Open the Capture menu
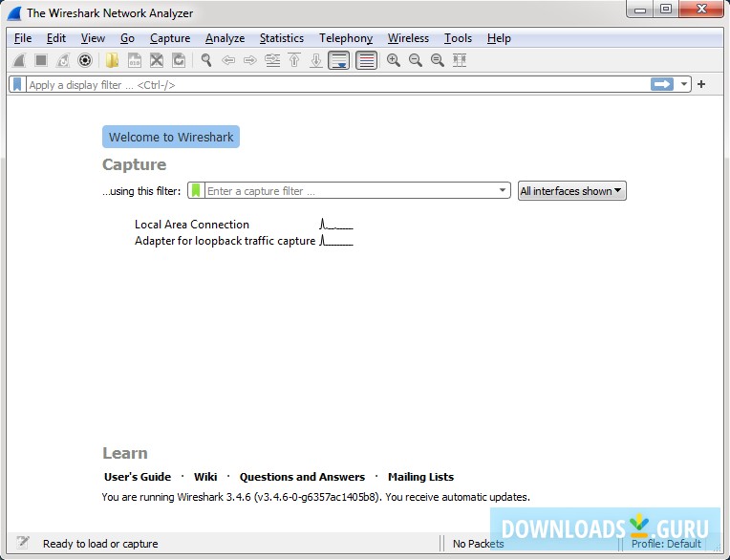This screenshot has width=730, height=560. (x=170, y=38)
